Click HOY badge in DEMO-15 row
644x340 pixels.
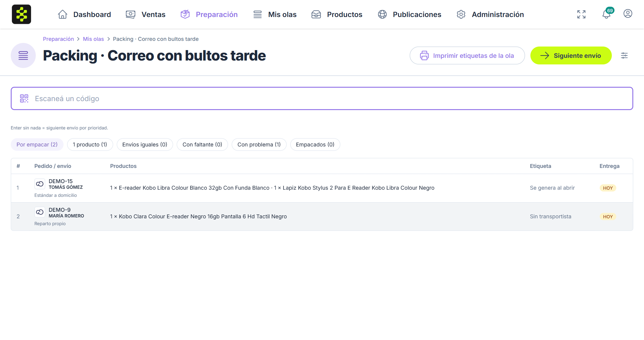point(608,188)
